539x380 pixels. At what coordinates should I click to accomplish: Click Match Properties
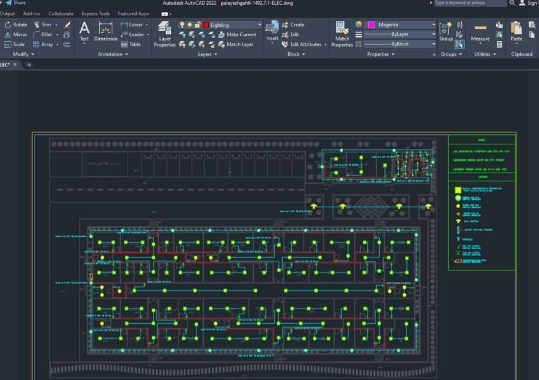tap(342, 34)
